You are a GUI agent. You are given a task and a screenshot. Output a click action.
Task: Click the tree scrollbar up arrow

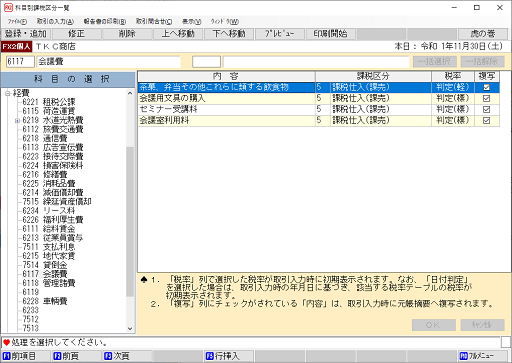click(x=130, y=93)
